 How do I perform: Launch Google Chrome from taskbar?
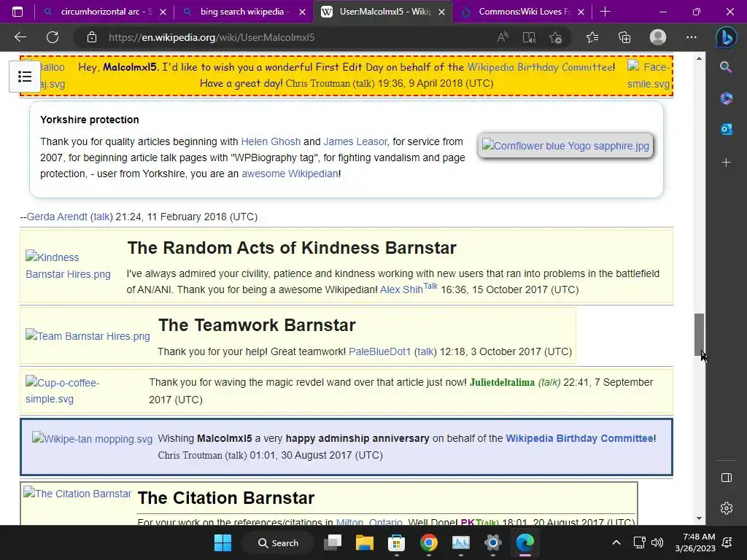(x=429, y=542)
